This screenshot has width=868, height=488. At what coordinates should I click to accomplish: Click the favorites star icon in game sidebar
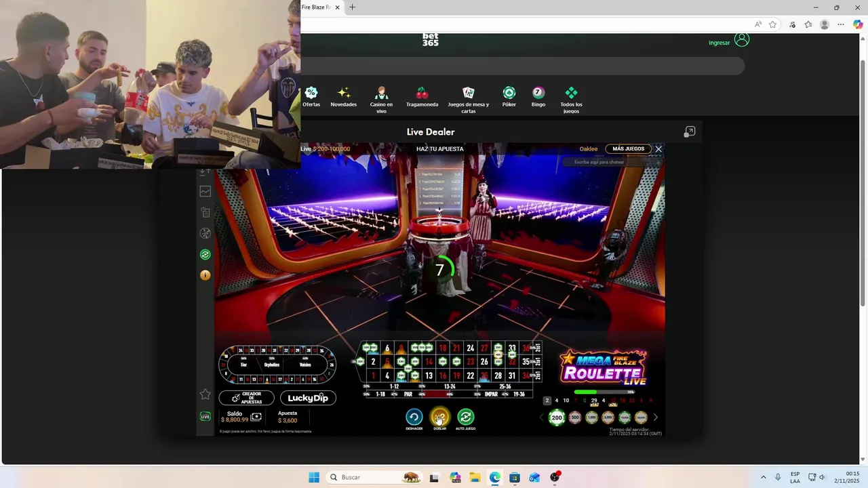click(205, 394)
